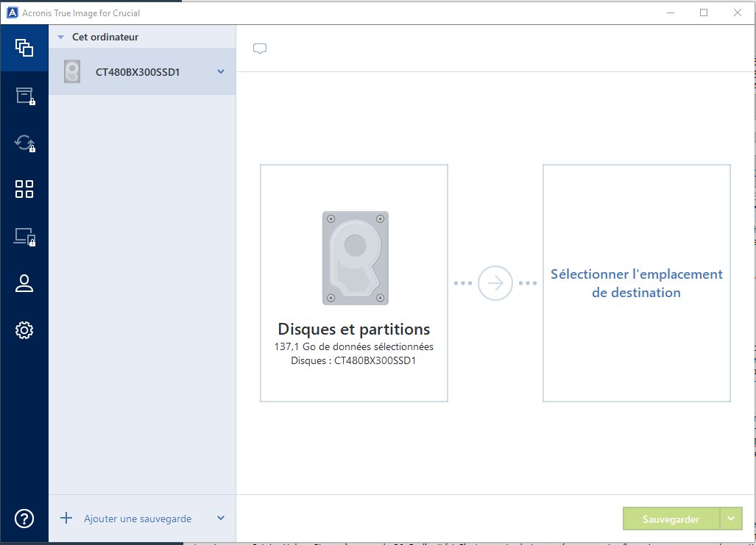Click Sélectionner l'emplacement de destination
This screenshot has height=545, width=756.
click(x=637, y=283)
